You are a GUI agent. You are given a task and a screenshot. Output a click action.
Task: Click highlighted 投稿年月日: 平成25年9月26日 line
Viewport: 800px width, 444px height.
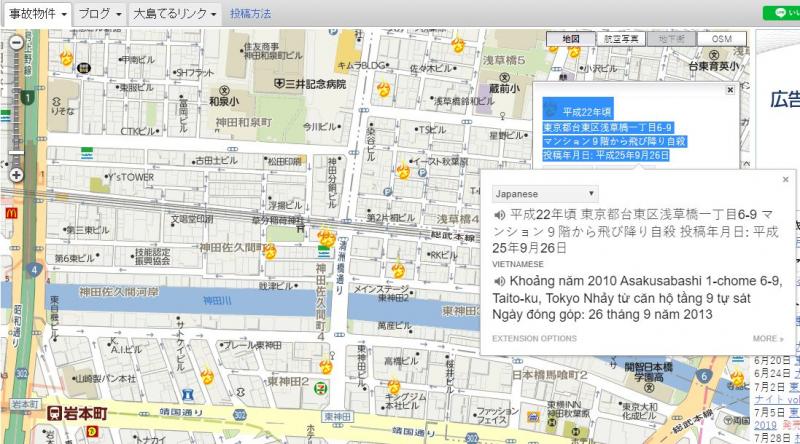(x=606, y=155)
